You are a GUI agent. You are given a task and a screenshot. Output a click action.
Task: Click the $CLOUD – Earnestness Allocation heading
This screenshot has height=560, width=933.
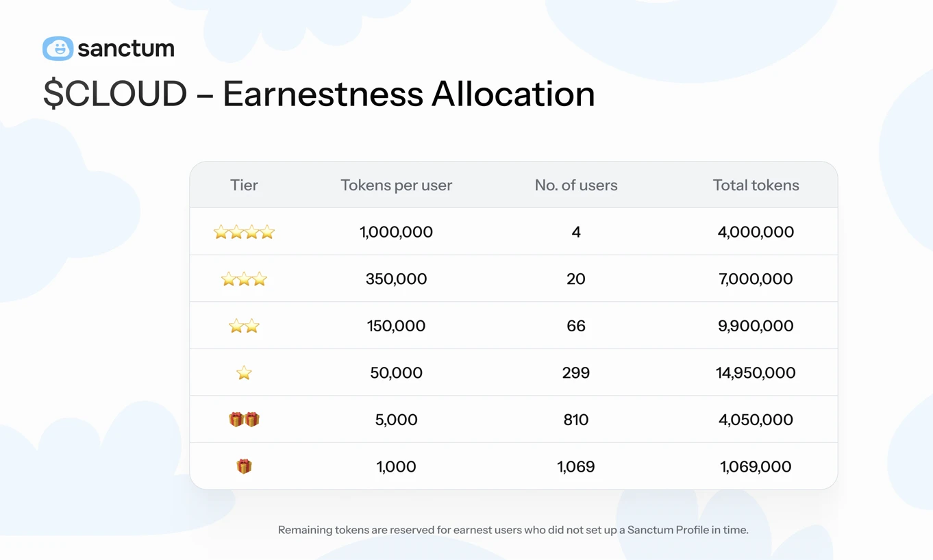point(319,94)
